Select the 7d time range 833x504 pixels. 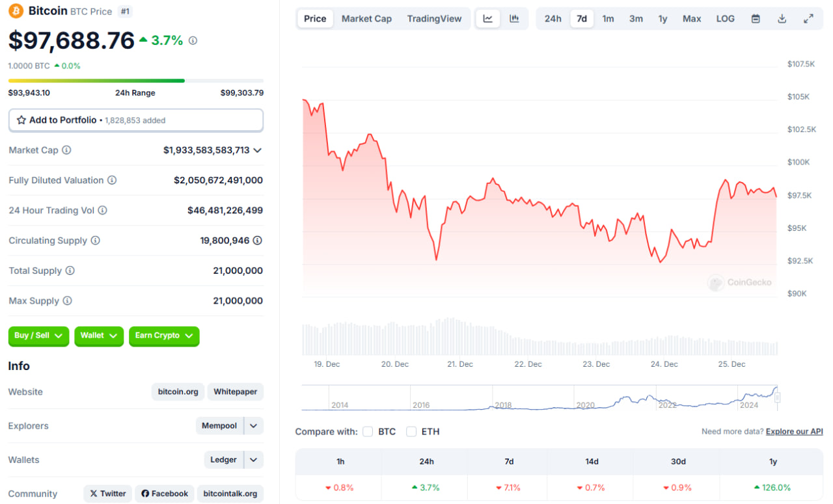pos(582,19)
